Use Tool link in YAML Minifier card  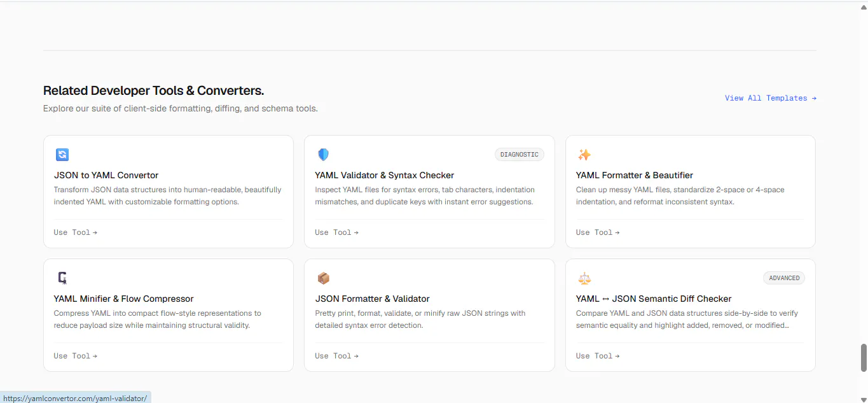pos(76,356)
